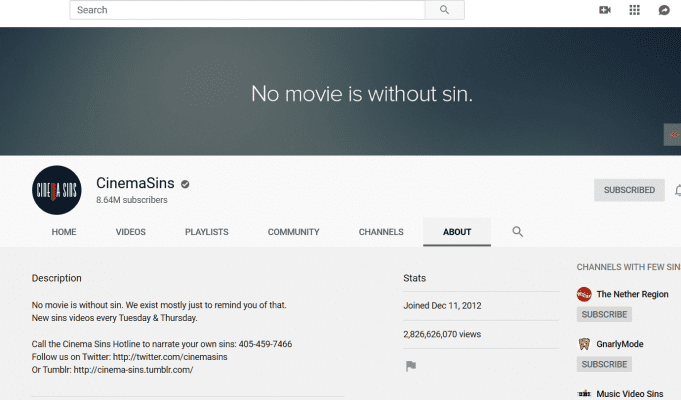Search the channel with the tab-bar magnifier
The image size is (681, 400).
click(517, 231)
